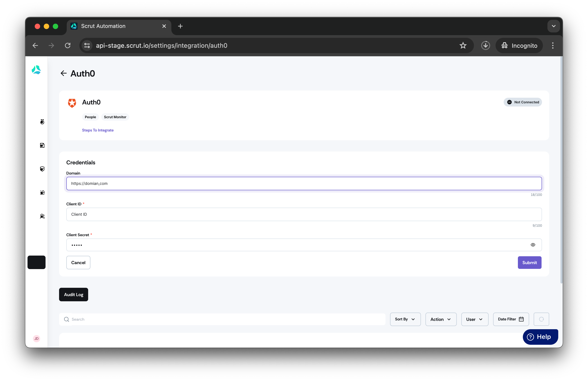Focus the Domain input field
The height and width of the screenshot is (381, 588).
tap(304, 183)
